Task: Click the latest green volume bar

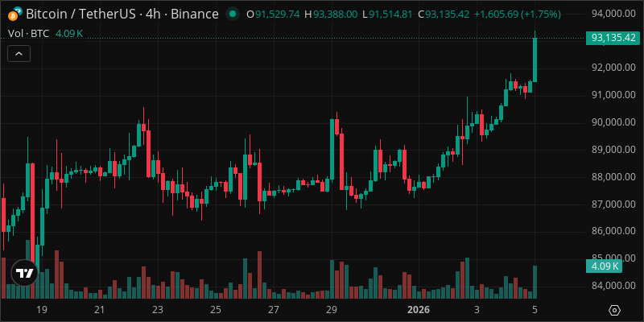Action: 535,283
